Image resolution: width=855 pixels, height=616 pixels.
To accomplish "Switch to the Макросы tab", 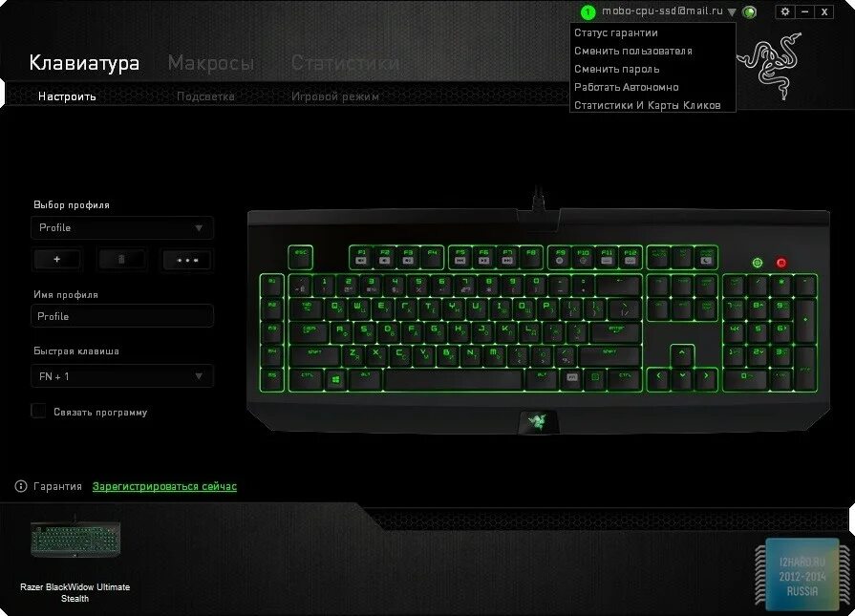I will tap(211, 63).
